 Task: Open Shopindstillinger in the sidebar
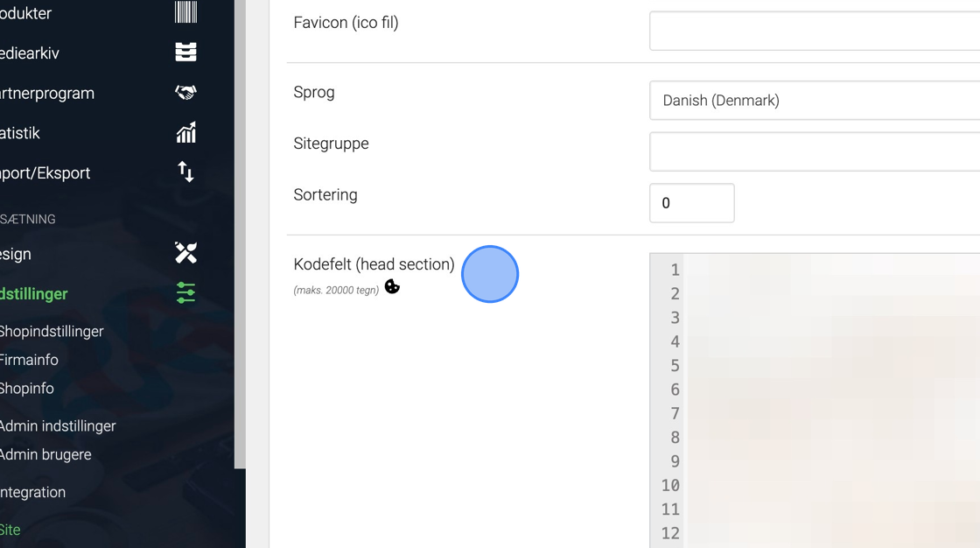[52, 331]
